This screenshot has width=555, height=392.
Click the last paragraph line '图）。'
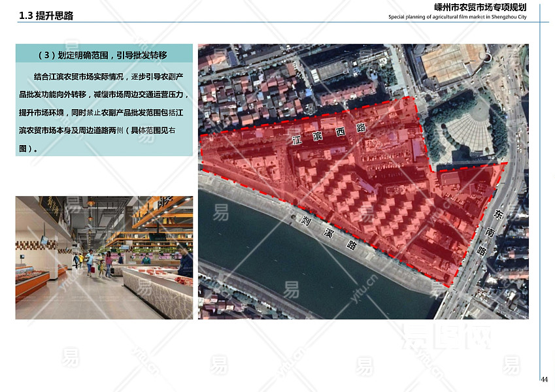pyautogui.click(x=28, y=148)
